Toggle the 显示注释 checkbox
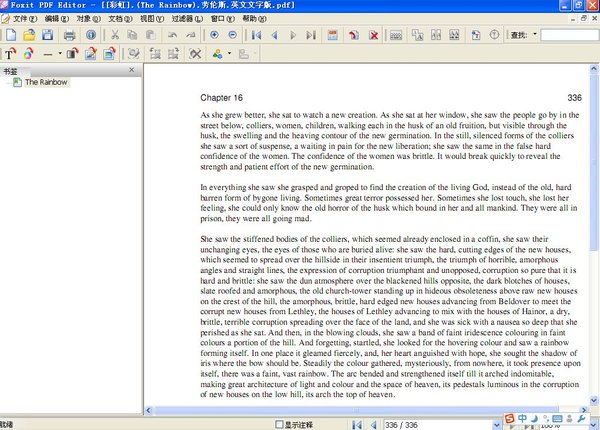 tap(279, 424)
